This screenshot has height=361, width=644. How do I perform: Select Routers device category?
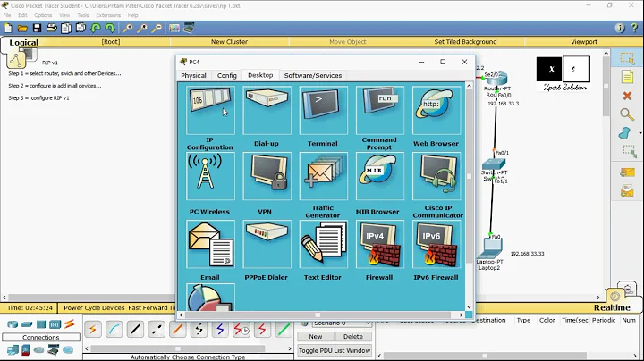13,324
